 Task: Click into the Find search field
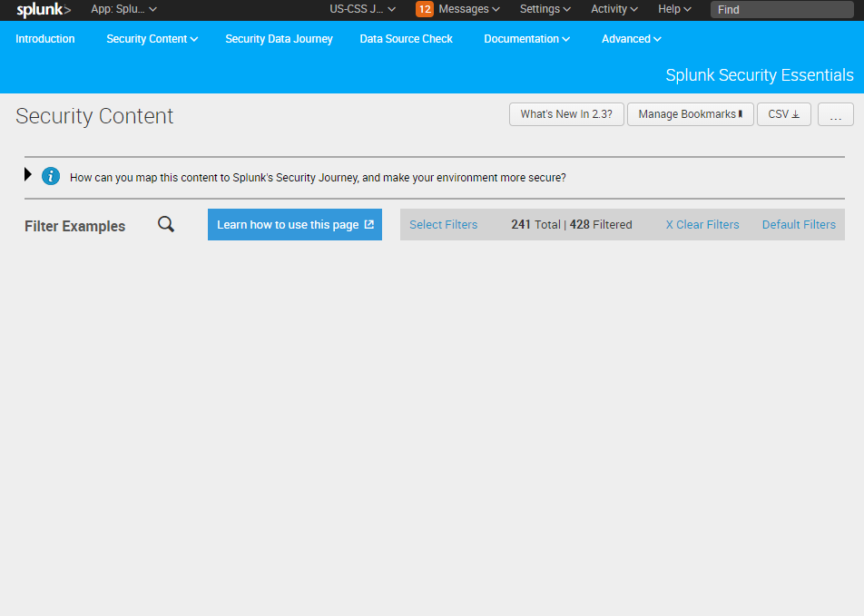pos(782,9)
